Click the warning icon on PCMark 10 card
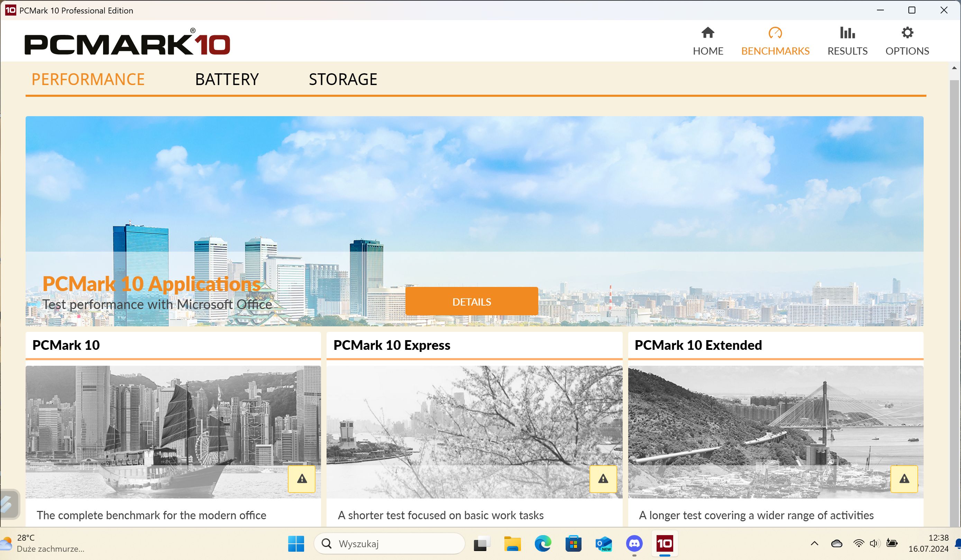 pyautogui.click(x=302, y=479)
